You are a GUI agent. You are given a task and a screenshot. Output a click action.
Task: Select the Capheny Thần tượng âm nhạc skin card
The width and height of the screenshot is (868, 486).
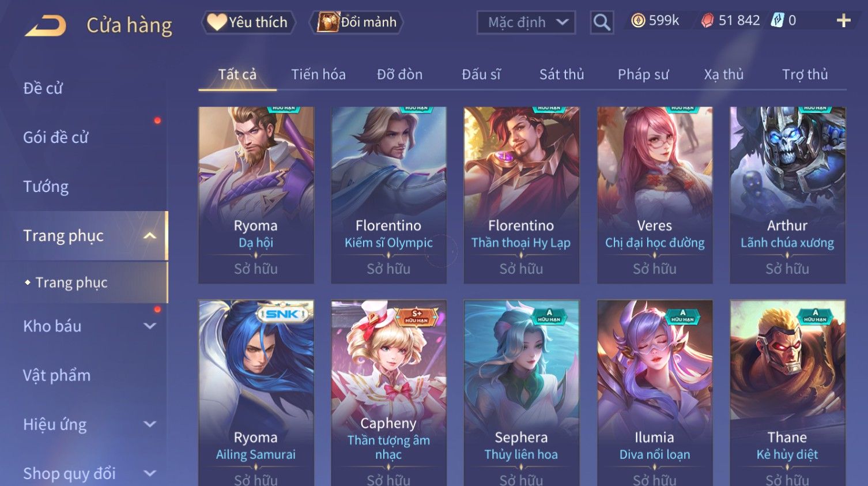click(388, 393)
